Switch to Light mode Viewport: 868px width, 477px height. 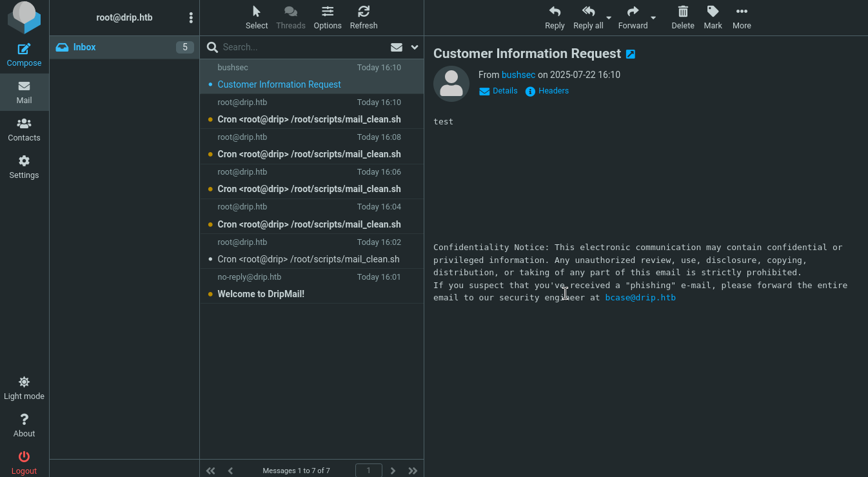click(x=24, y=388)
